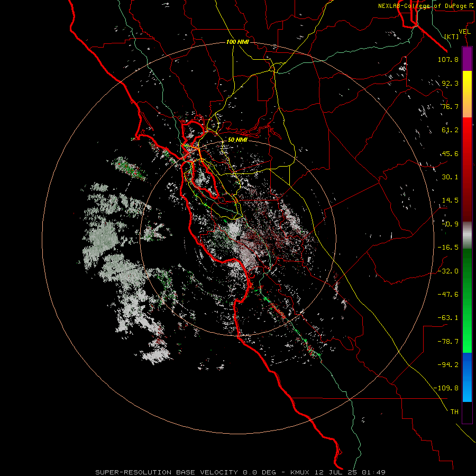Image resolution: width=476 pixels, height=476 pixels.
Task: Click the 61.2 legend value
Action: coord(450,130)
